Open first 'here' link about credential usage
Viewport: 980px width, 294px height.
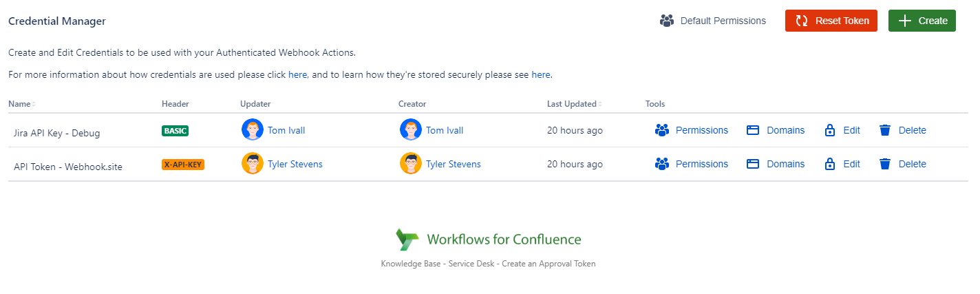[297, 74]
